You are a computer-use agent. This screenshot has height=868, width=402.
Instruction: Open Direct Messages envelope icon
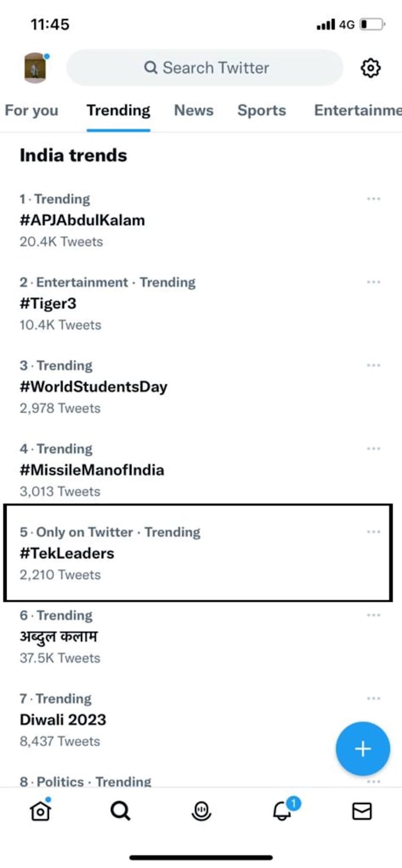click(x=363, y=810)
